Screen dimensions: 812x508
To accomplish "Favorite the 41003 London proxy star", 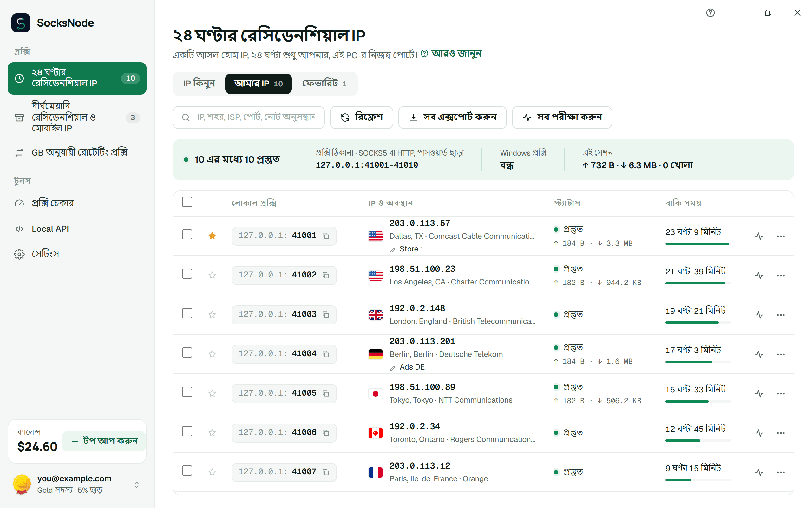I will (x=212, y=314).
